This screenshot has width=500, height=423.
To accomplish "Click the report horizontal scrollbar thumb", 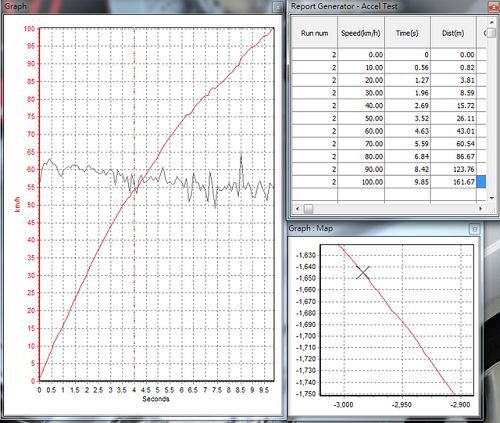I will pos(308,209).
